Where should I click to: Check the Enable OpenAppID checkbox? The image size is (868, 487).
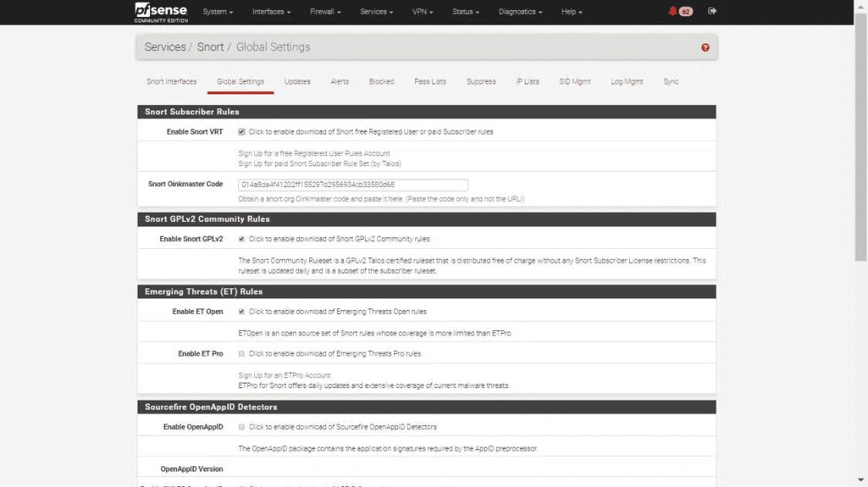[241, 427]
